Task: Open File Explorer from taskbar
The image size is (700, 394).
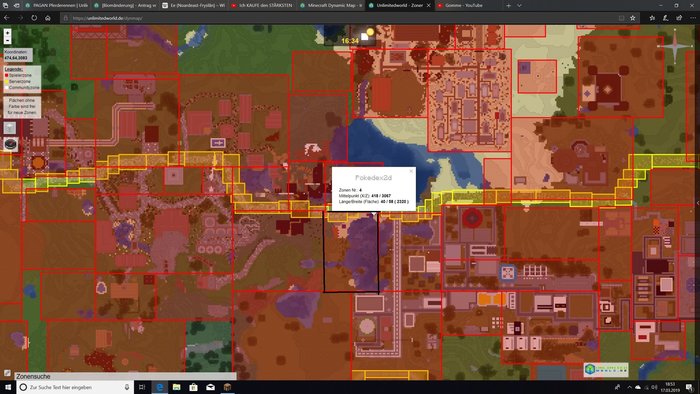Action: coord(176,387)
